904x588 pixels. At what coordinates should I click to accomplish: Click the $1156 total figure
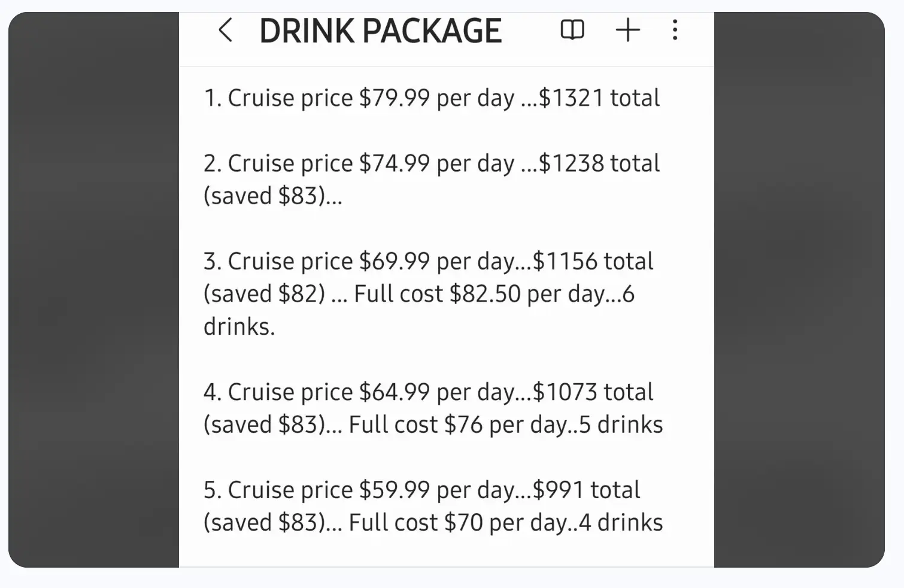point(593,261)
